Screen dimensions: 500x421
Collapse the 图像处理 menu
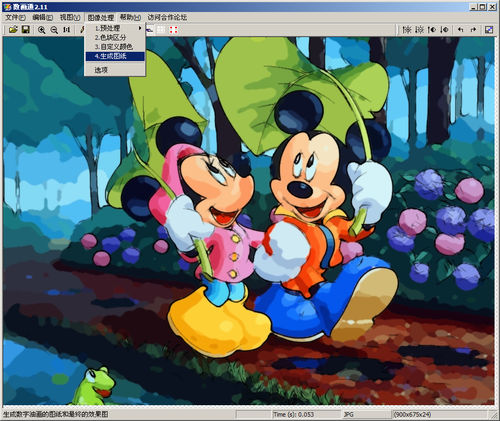click(101, 17)
